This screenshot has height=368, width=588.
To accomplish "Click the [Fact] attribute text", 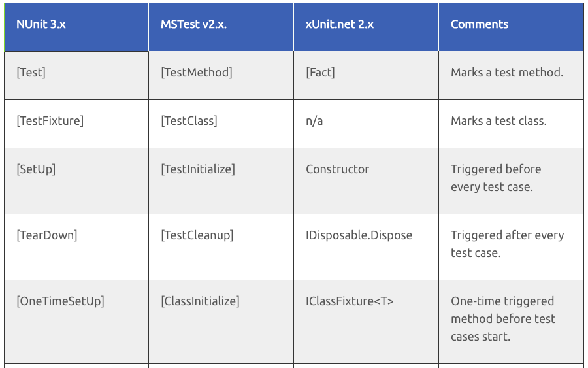I will tap(320, 73).
